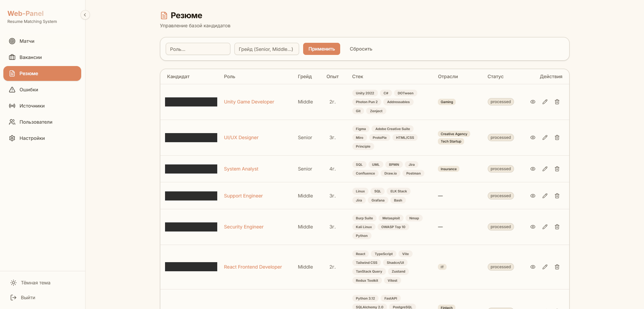Focus the Грейд filter input

click(x=267, y=49)
